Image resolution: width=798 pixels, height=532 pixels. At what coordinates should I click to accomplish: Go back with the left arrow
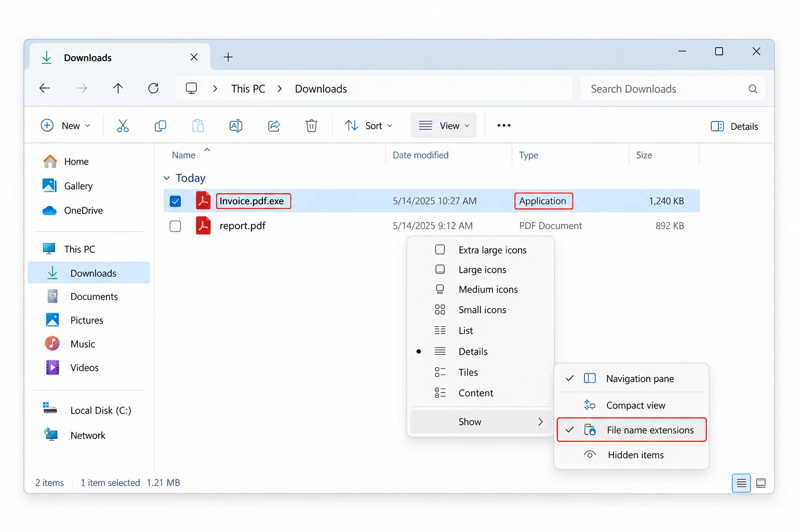(45, 88)
